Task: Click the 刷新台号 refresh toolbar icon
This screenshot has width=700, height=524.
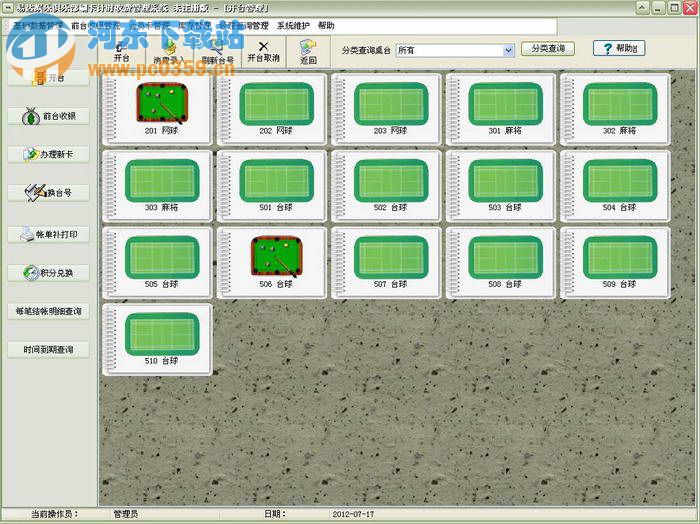Action: pyautogui.click(x=217, y=52)
